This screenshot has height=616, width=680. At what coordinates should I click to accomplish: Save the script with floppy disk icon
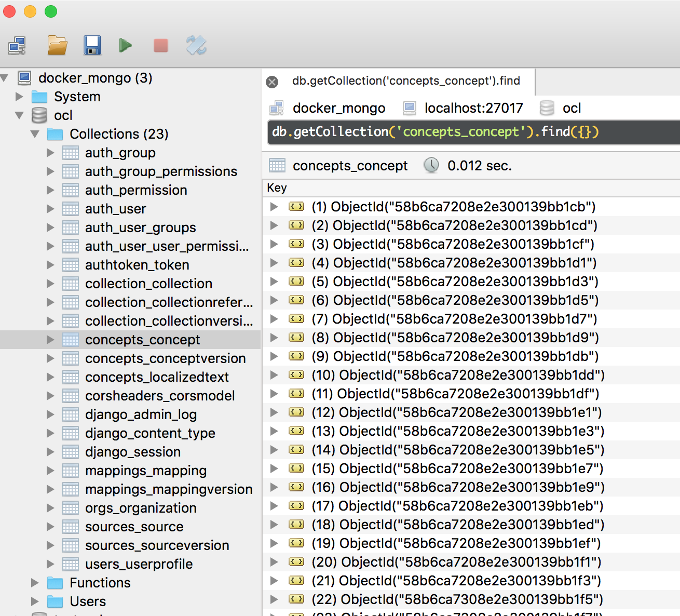click(x=92, y=46)
